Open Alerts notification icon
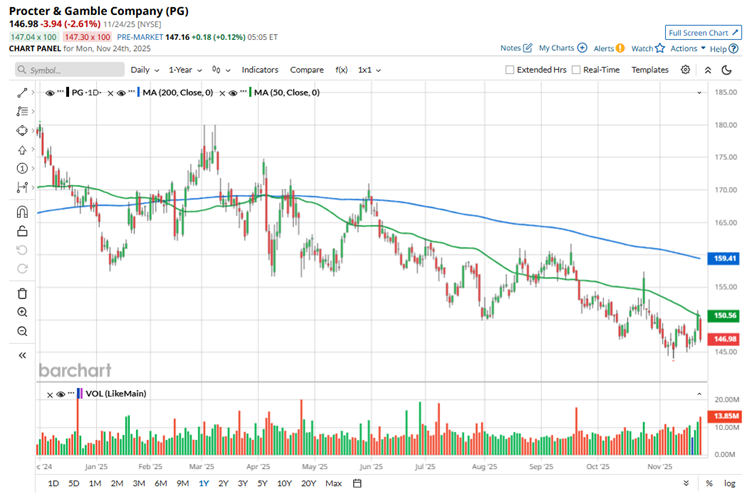The image size is (752, 504). [x=620, y=48]
